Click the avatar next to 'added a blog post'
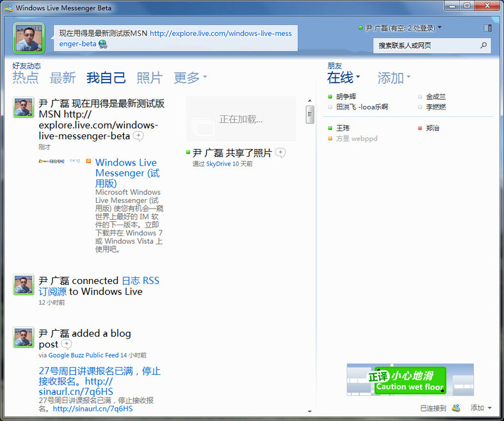Viewport: 504px width, 421px height. pos(24,338)
